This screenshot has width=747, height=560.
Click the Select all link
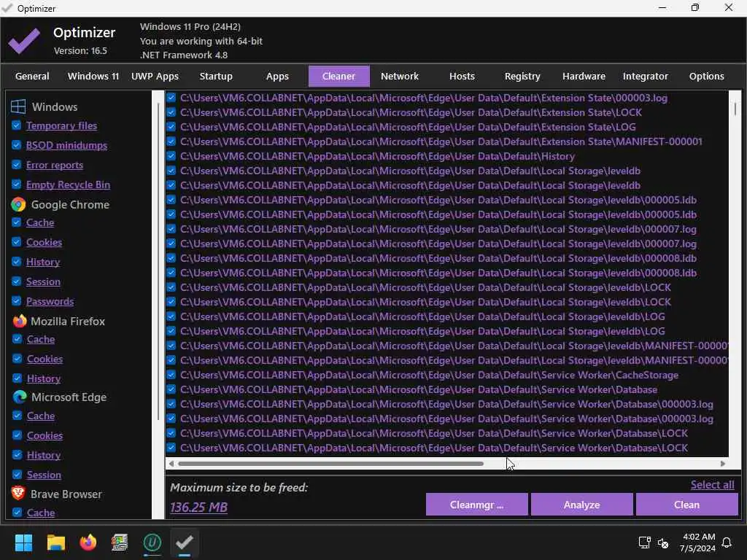tap(712, 485)
